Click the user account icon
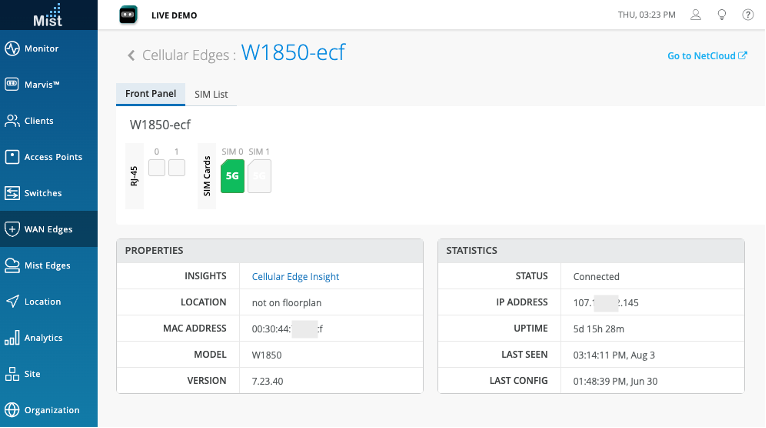The image size is (766, 428). [x=696, y=15]
